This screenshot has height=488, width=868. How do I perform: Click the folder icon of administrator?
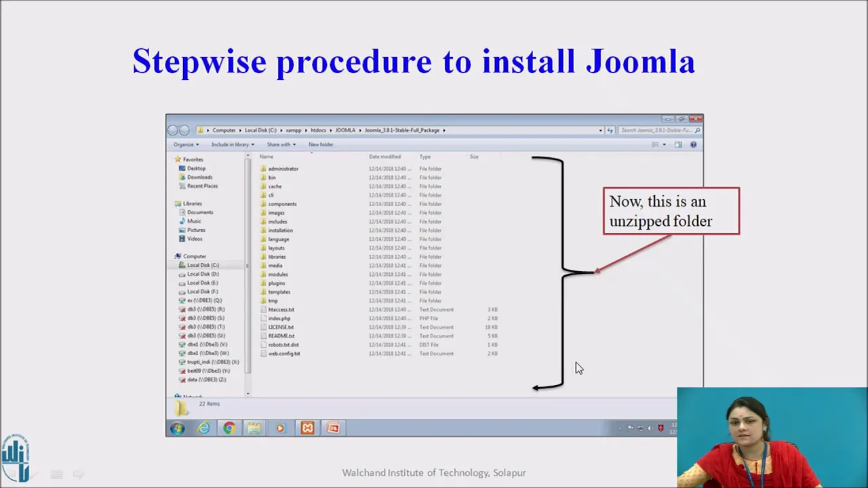[x=263, y=169]
